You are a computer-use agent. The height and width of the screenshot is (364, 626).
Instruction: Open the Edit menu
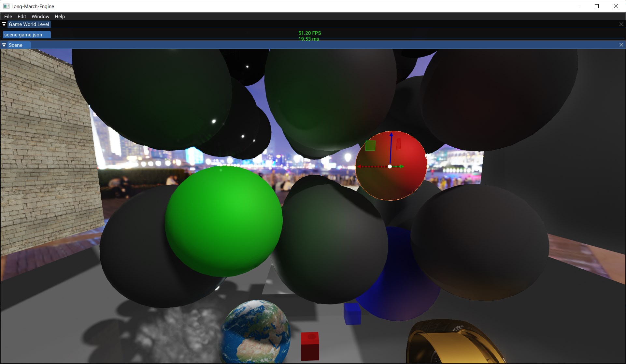click(x=22, y=16)
